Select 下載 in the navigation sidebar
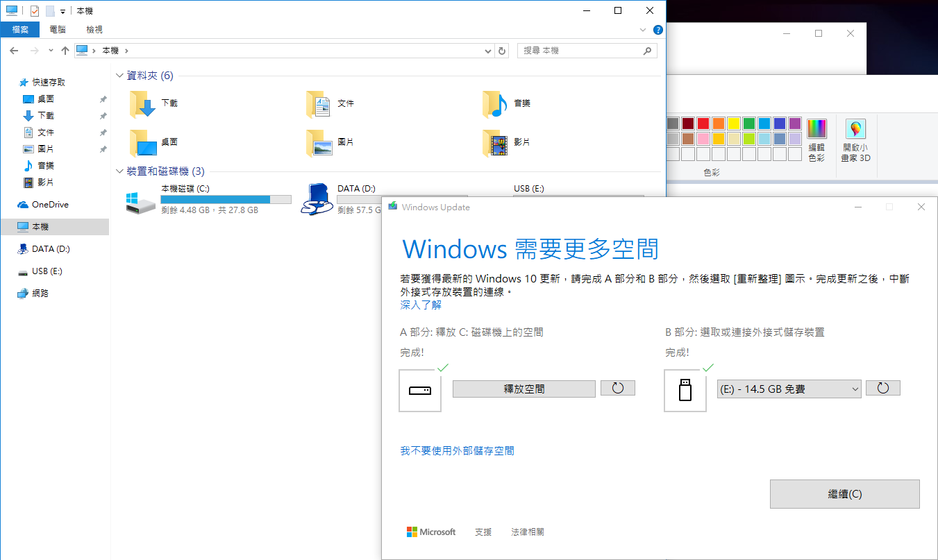Viewport: 938px width, 560px height. [46, 116]
